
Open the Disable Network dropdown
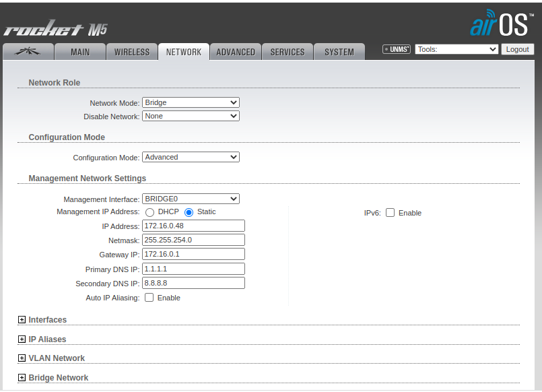pyautogui.click(x=191, y=116)
